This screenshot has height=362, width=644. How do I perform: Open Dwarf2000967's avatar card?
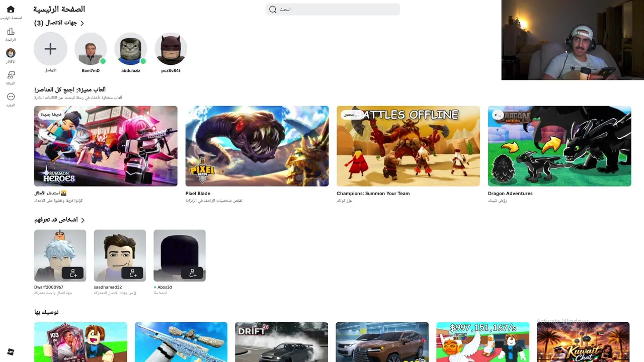(x=60, y=255)
